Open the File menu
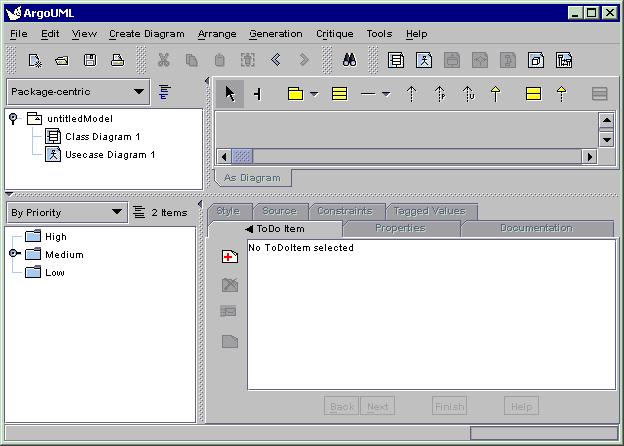Viewport: 624px width, 446px height. [19, 34]
